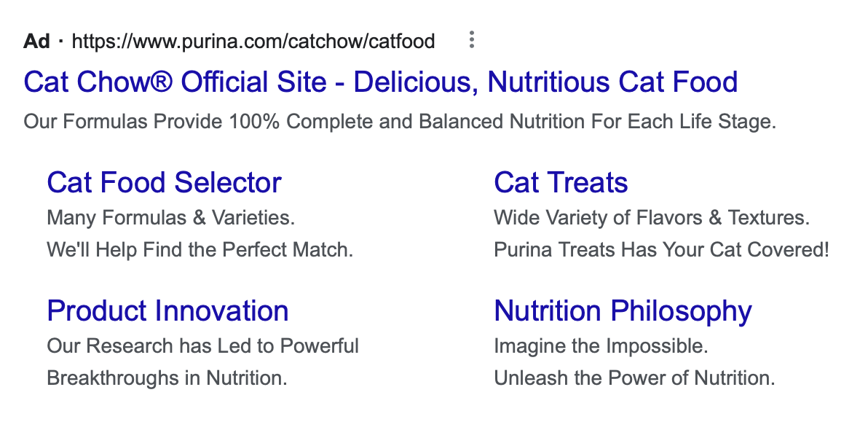Click 'Unleash the Power of Nutrition.' line

634,378
